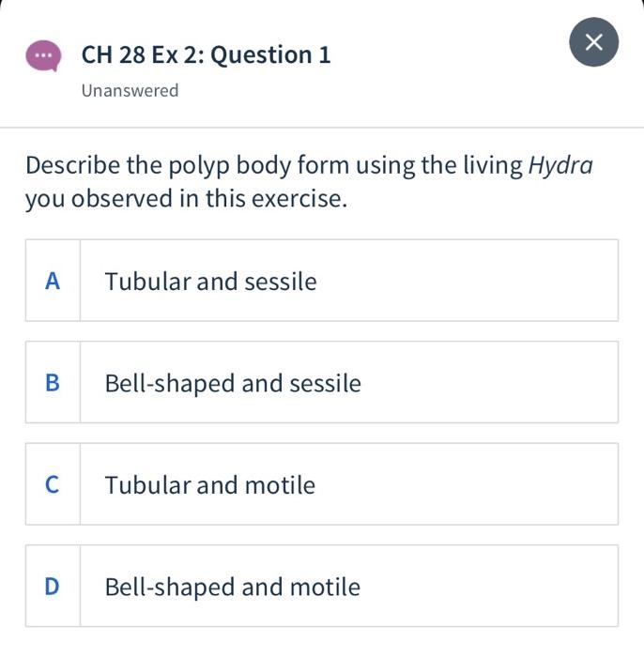Click the CH 28 Ex 2: Question 1 title
This screenshot has height=657, width=644.
click(x=206, y=54)
